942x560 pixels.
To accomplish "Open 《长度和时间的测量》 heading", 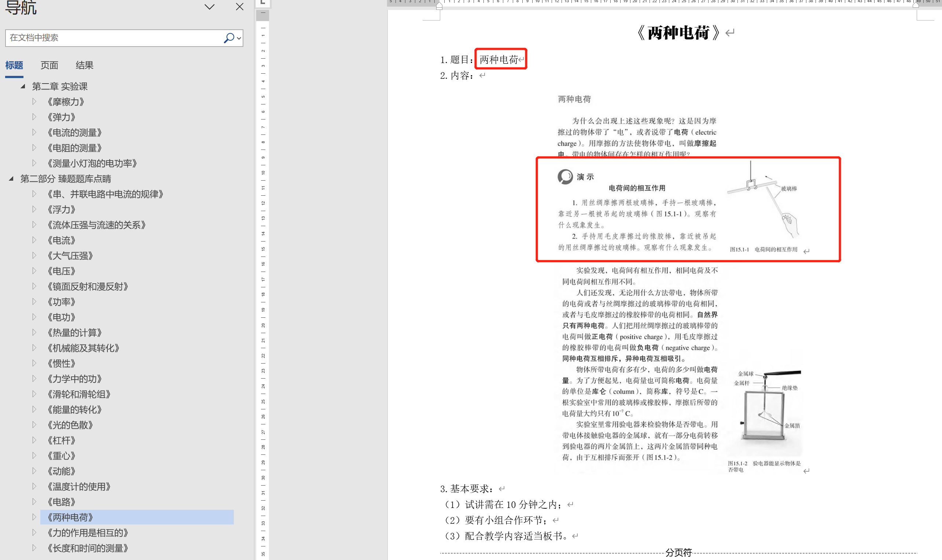I will (88, 548).
